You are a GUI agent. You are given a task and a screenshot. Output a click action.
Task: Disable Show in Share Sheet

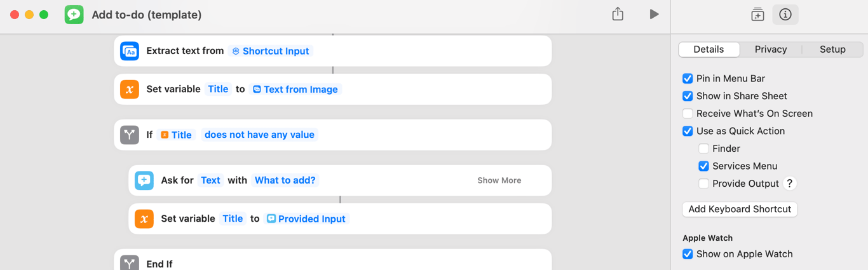coord(688,96)
